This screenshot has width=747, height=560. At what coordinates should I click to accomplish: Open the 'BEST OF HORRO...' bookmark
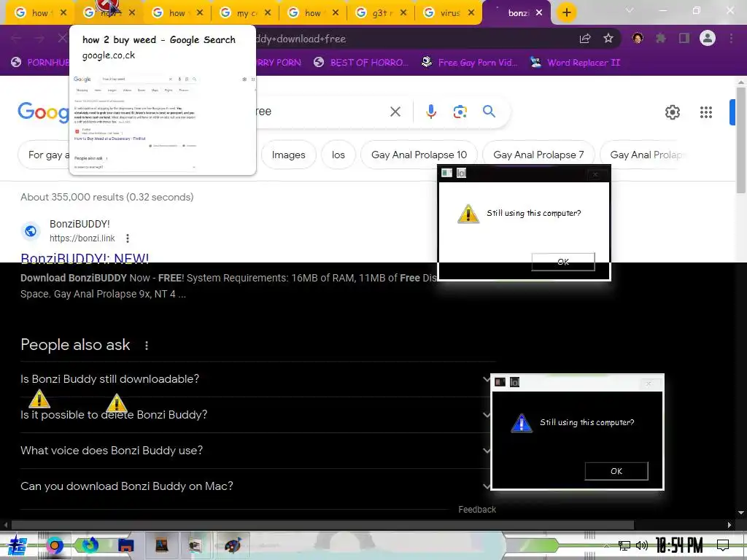[x=360, y=63]
